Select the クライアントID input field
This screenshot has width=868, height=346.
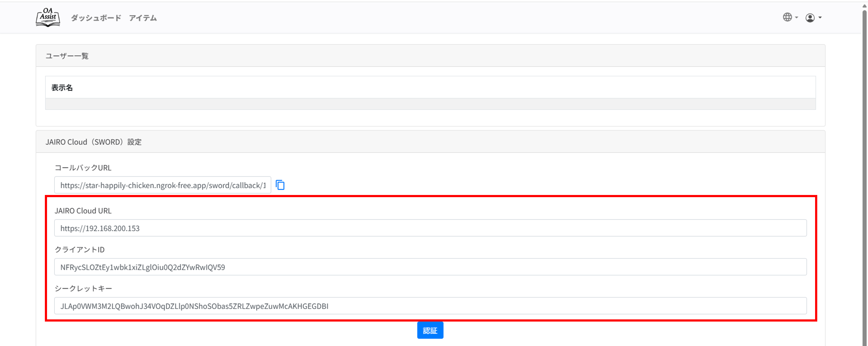(430, 267)
